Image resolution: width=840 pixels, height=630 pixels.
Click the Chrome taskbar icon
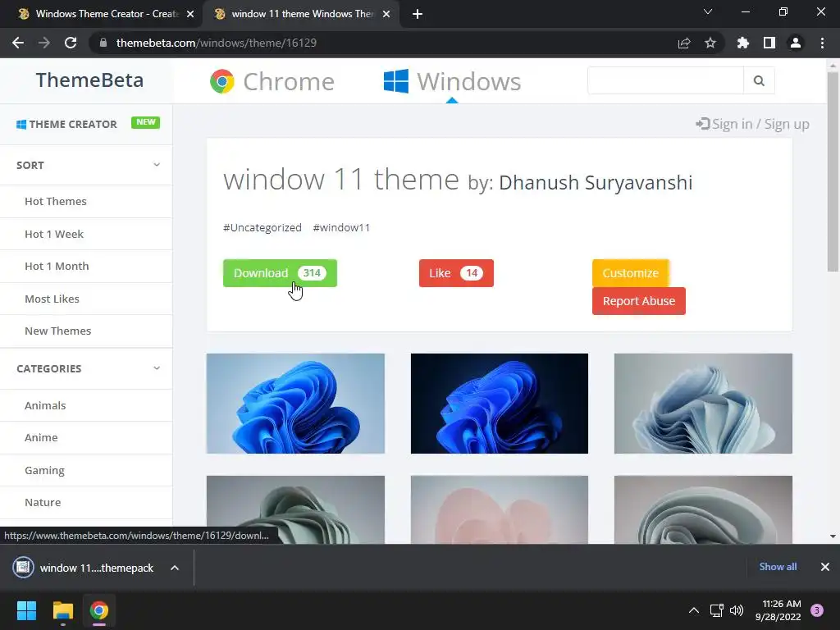click(99, 610)
